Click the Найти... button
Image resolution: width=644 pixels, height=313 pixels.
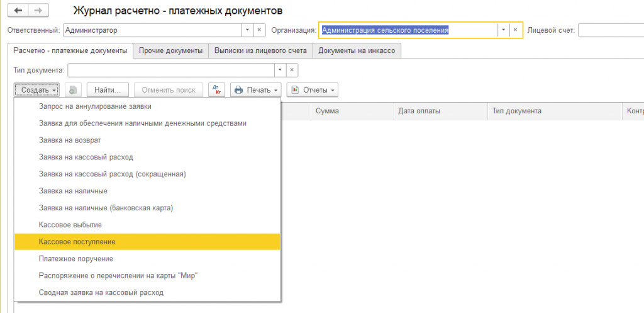pos(108,89)
